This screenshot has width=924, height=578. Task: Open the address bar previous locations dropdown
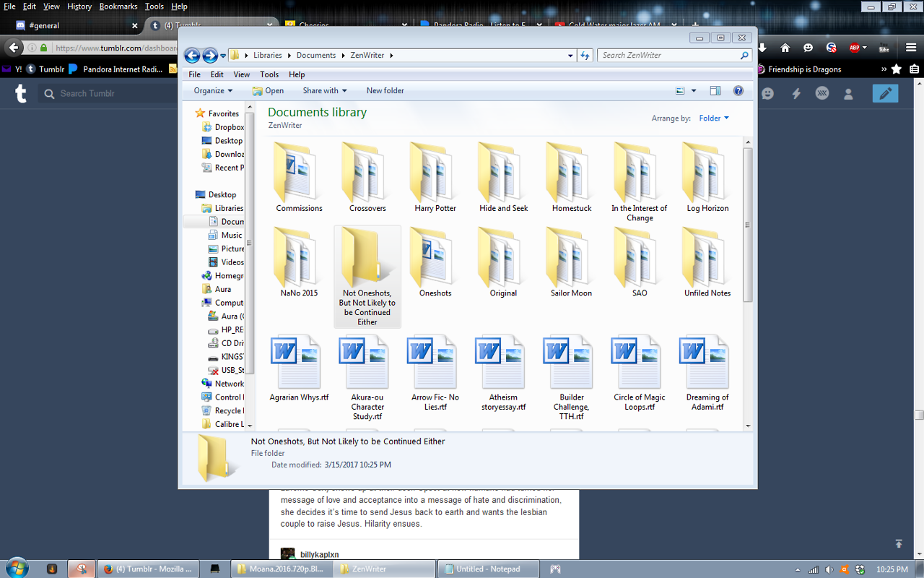(x=570, y=56)
